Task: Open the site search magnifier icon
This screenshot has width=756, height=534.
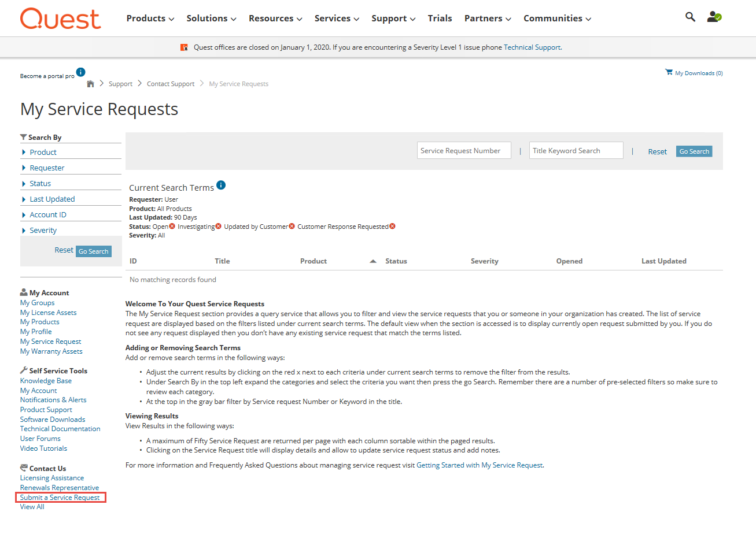Action: click(690, 17)
